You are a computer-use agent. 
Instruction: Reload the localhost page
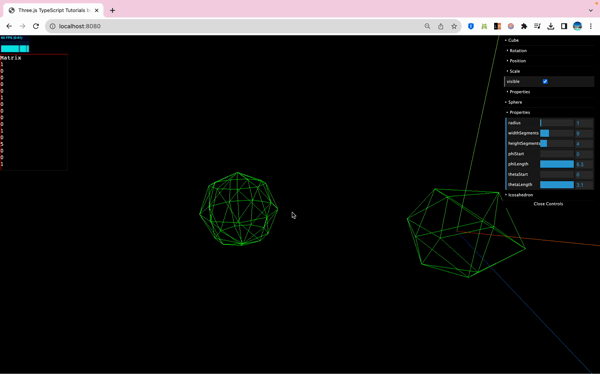[x=36, y=26]
